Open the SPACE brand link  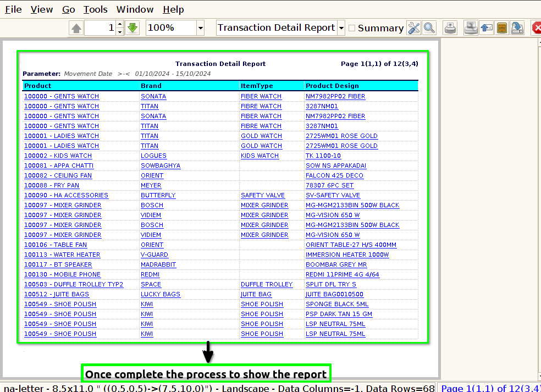point(151,284)
